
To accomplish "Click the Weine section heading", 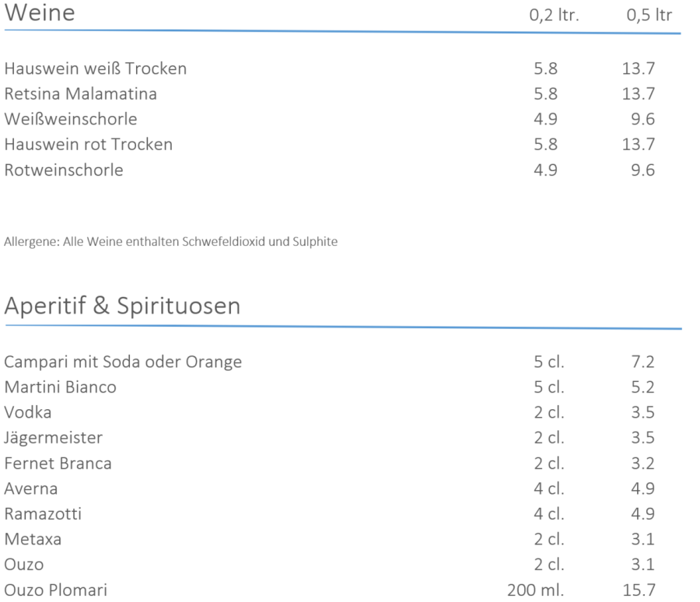I will click(x=40, y=13).
